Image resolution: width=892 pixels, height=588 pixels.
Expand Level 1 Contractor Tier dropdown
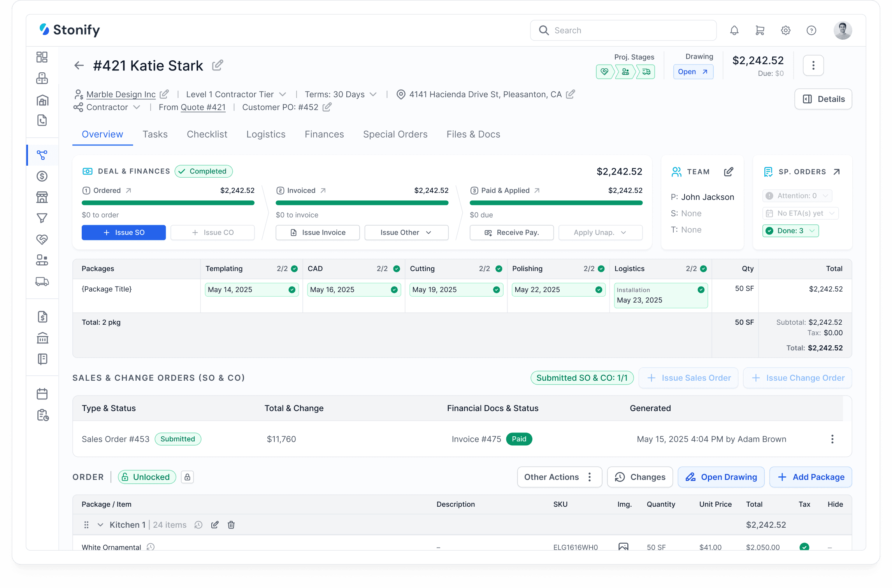tap(283, 94)
